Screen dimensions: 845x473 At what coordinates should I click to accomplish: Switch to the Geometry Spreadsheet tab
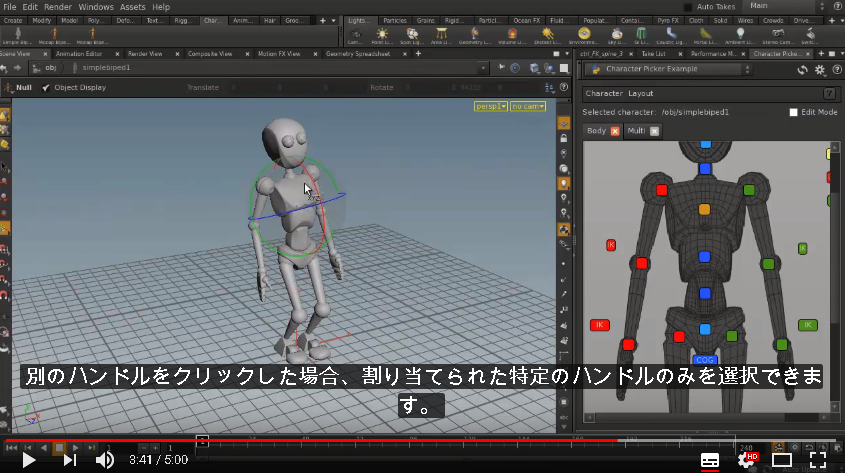[x=358, y=54]
